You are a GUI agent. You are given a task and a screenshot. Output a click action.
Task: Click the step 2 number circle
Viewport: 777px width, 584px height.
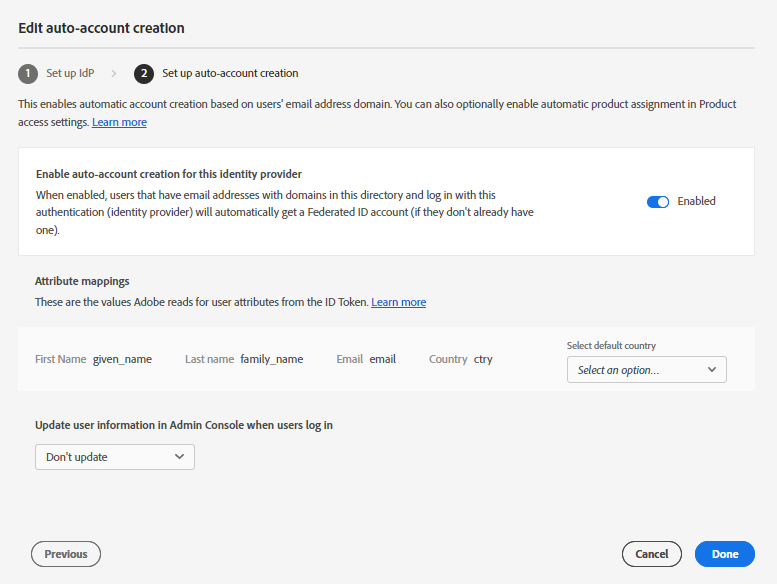coord(144,73)
